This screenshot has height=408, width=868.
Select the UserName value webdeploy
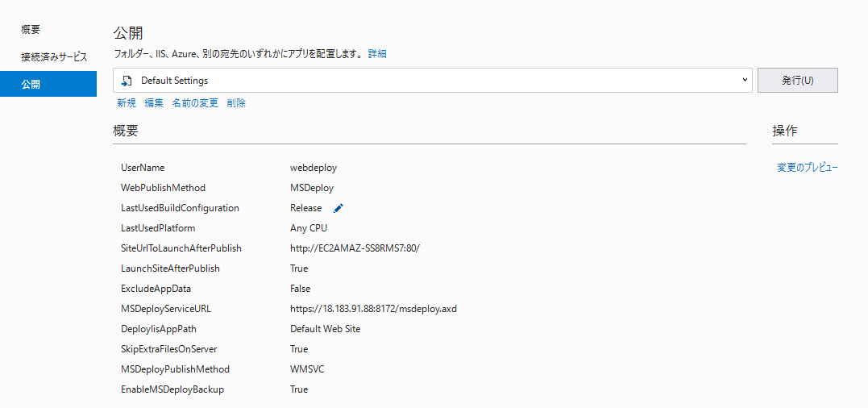(314, 168)
